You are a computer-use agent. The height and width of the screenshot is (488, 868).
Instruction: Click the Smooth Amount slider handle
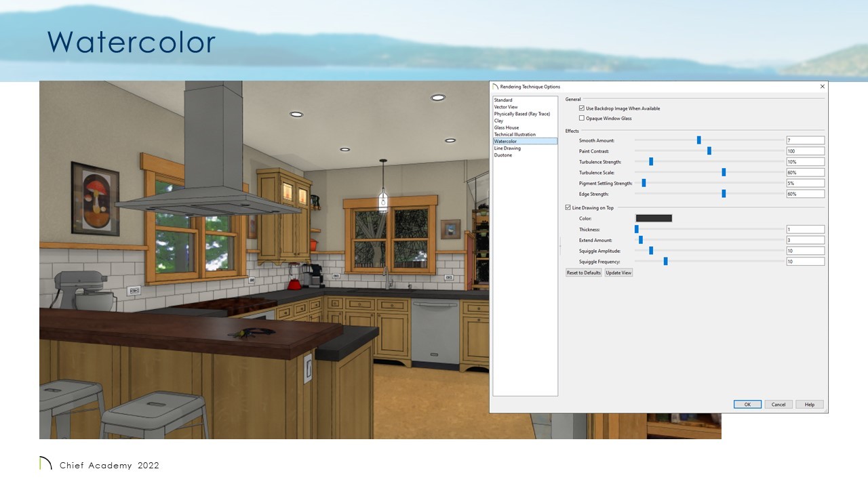point(698,140)
